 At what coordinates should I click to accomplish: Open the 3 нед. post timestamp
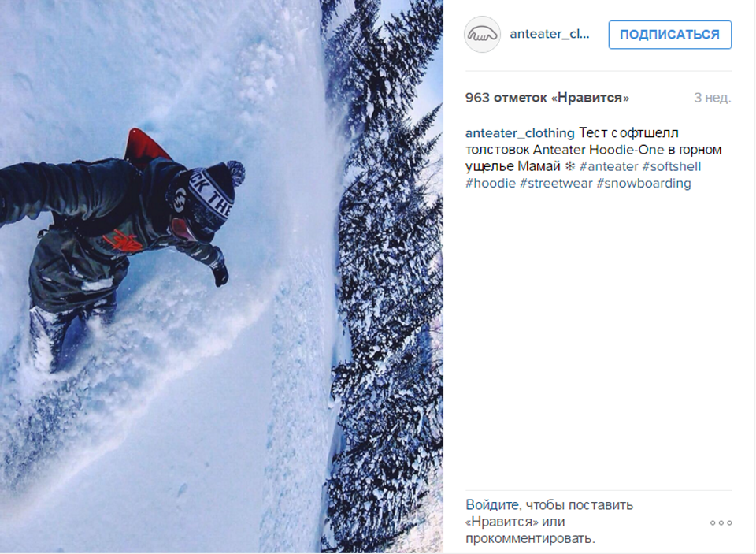712,98
